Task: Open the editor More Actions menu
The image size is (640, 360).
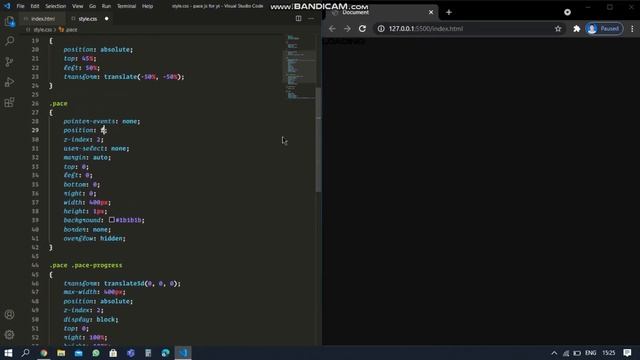Action: pyautogui.click(x=311, y=18)
